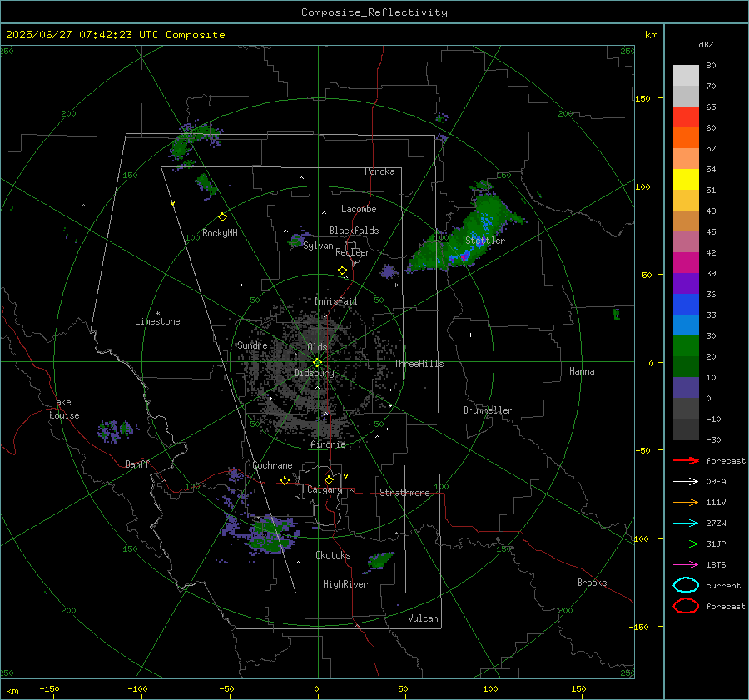Pick the pink 42-45 dBZ color swatch

(686, 241)
